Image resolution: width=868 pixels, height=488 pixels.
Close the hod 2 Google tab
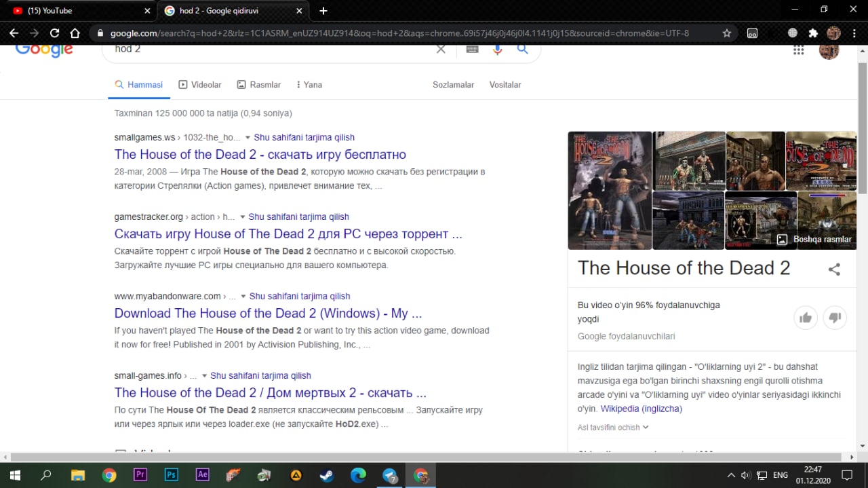tap(300, 11)
